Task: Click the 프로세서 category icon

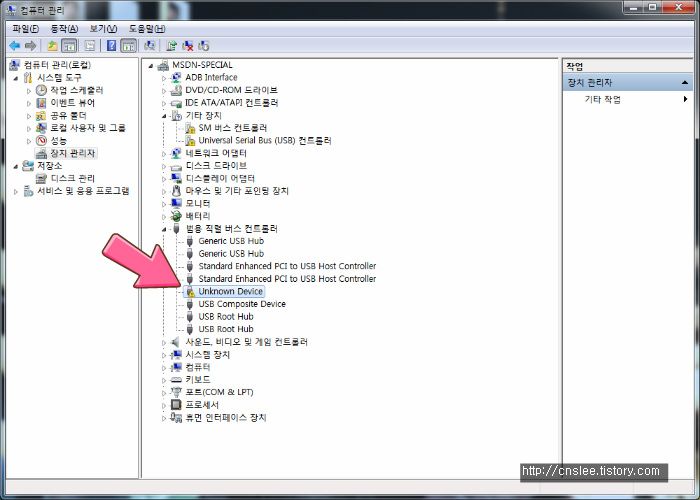Action: (176, 405)
